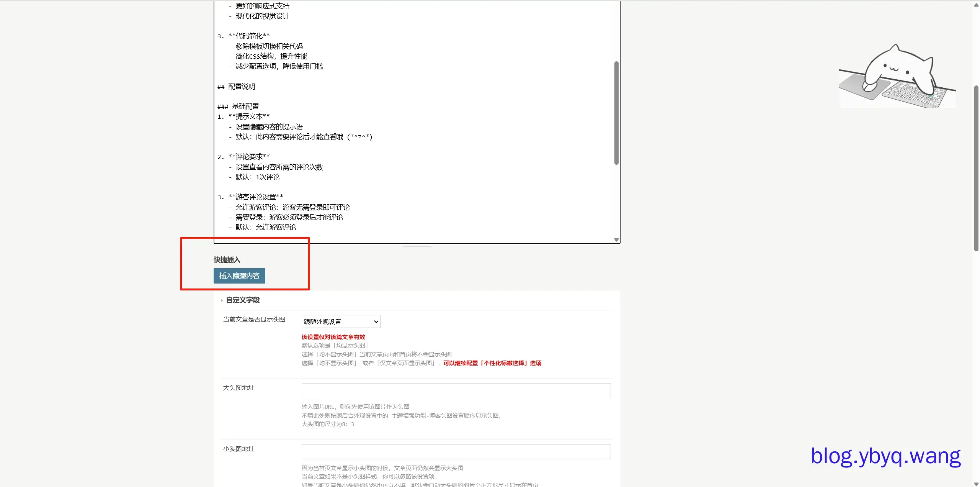Image resolution: width=980 pixels, height=487 pixels.
Task: Focus the 大头图地址 input field
Action: [456, 390]
